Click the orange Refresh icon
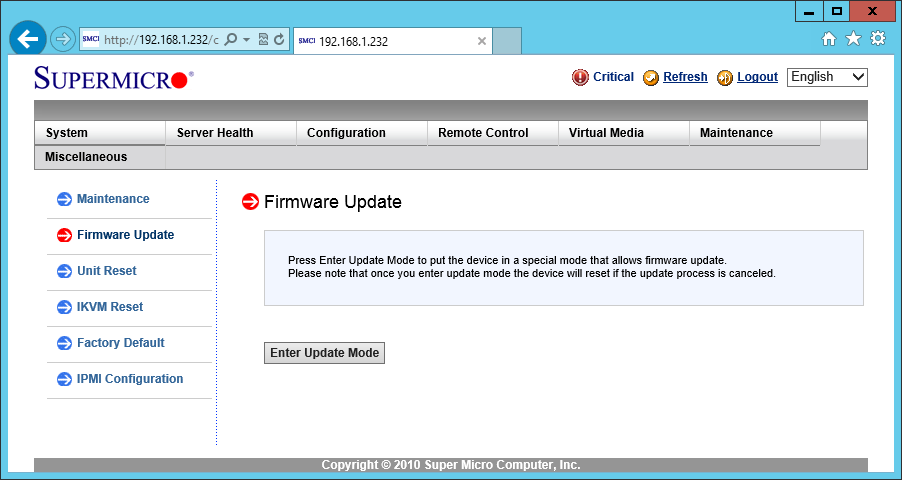The height and width of the screenshot is (480, 902). (651, 78)
